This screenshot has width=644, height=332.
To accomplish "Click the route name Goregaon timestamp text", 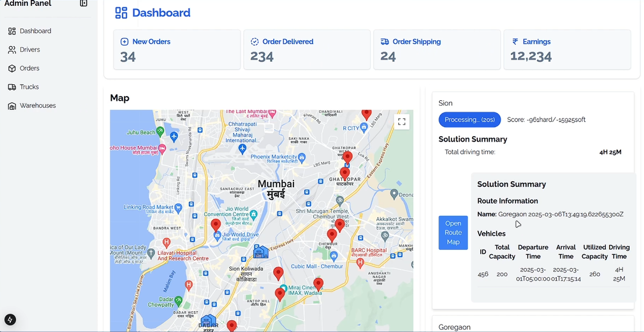I will pos(561,215).
